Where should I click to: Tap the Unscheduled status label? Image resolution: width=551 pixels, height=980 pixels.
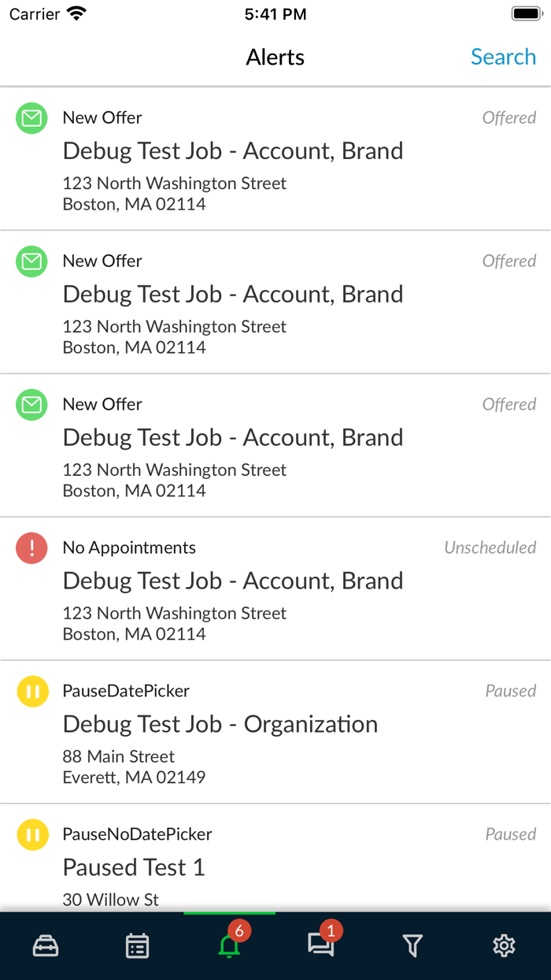click(490, 548)
